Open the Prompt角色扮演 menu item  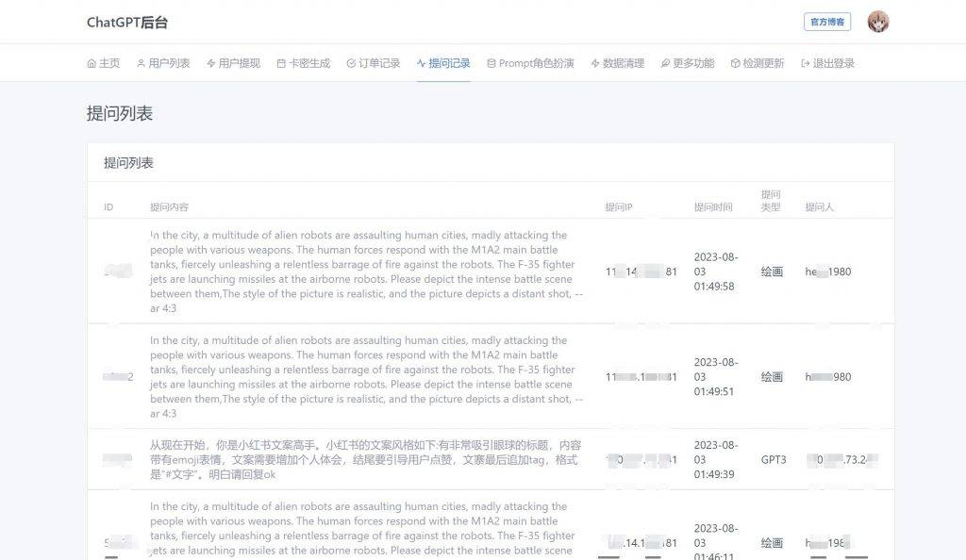pyautogui.click(x=530, y=63)
